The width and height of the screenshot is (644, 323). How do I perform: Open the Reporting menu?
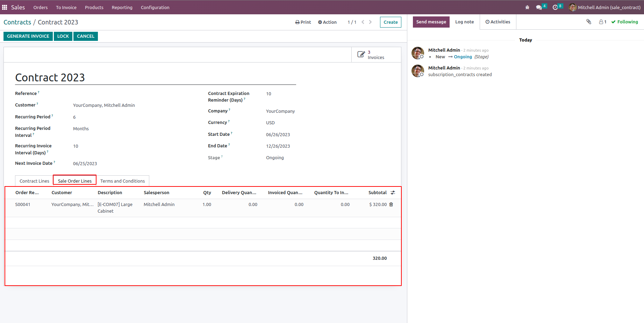coord(122,7)
